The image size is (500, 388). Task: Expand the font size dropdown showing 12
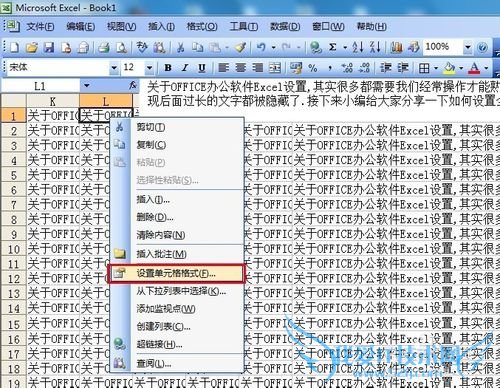click(x=149, y=68)
